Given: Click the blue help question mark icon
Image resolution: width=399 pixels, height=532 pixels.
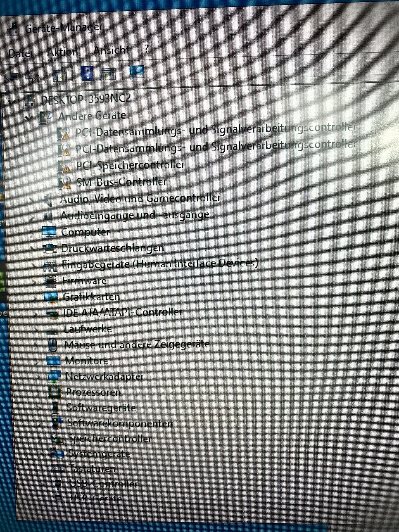Looking at the screenshot, I should point(87,74).
